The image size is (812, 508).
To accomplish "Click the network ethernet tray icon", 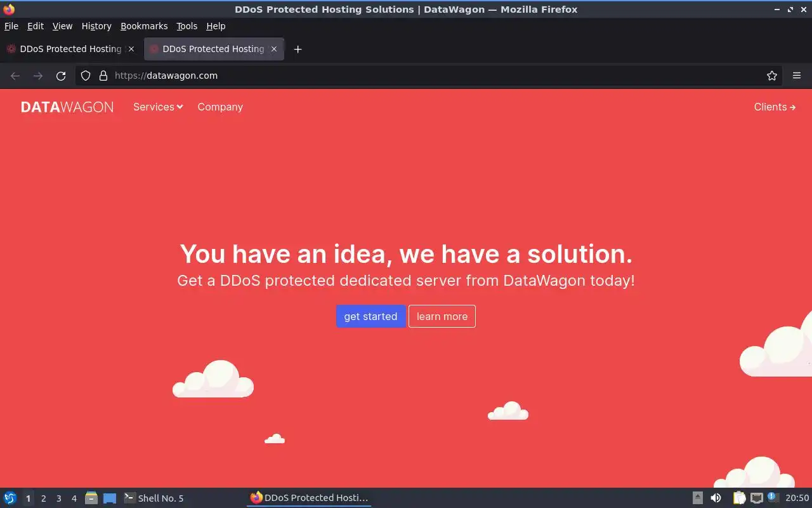I will click(x=757, y=498).
